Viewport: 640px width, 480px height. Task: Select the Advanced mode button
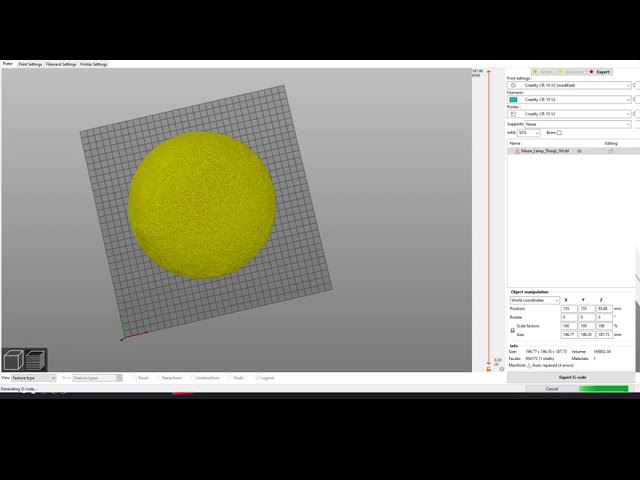(571, 72)
